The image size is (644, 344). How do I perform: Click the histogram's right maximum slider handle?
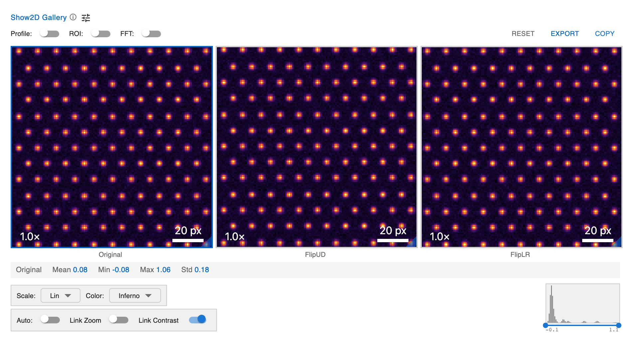[618, 325]
